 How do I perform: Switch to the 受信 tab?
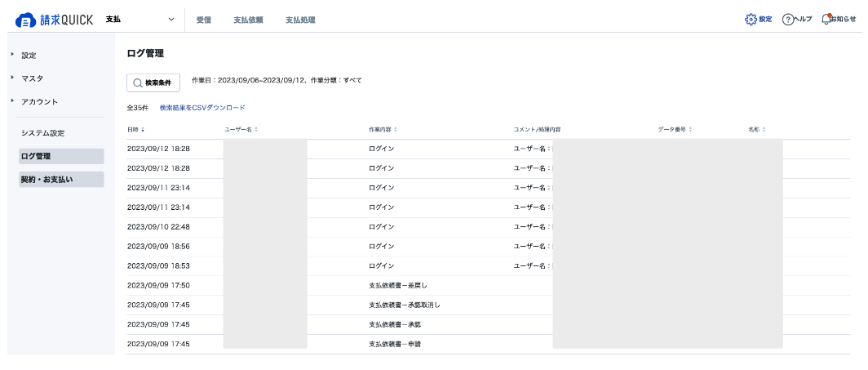click(204, 20)
